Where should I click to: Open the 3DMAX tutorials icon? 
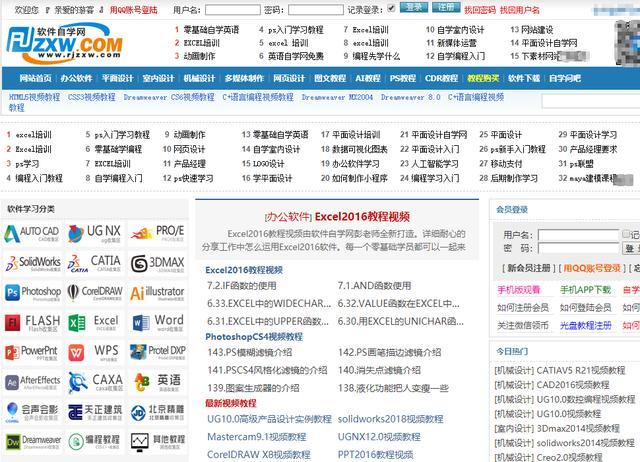[158, 263]
